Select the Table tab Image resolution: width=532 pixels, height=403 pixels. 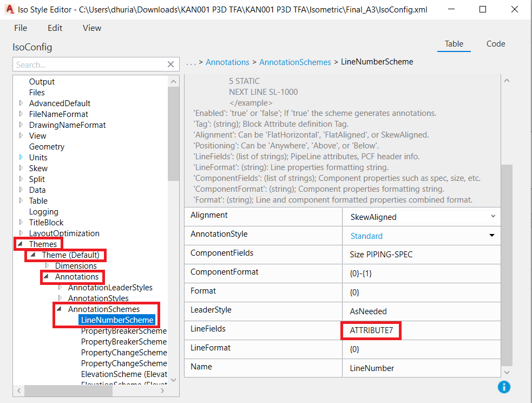454,44
